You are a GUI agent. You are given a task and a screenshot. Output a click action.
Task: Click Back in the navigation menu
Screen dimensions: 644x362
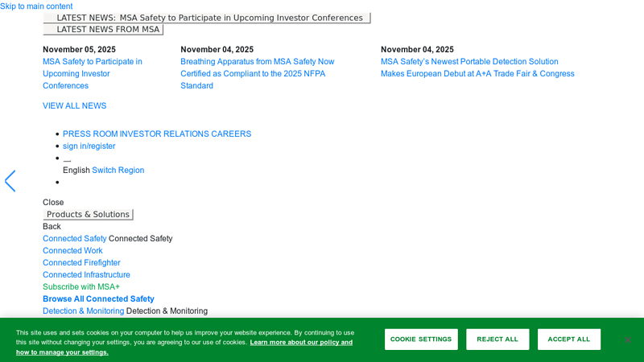(x=52, y=227)
